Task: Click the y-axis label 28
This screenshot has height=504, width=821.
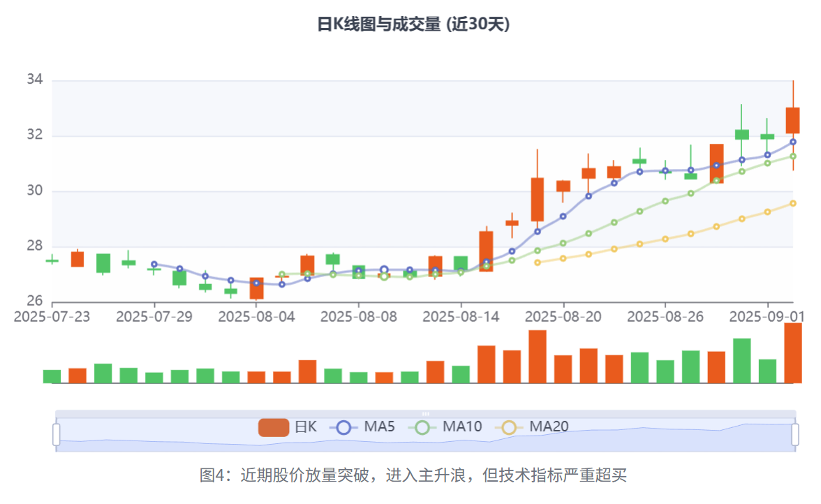Action: (35, 246)
